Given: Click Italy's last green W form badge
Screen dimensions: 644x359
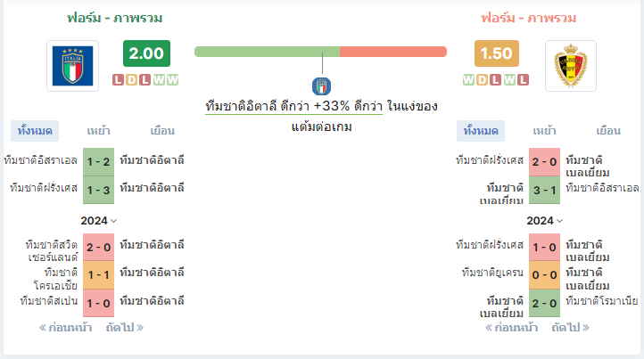Looking at the screenshot, I should tap(172, 79).
